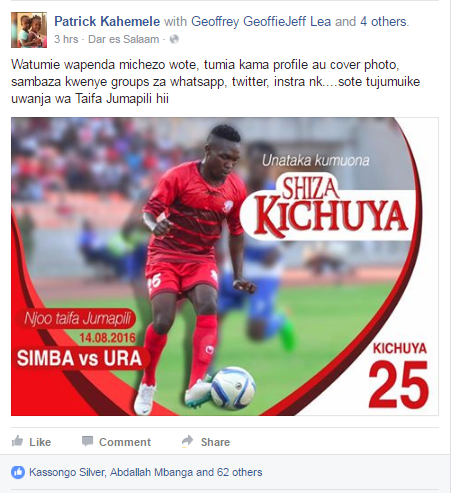Click the blue like reaction icon
The height and width of the screenshot is (493, 451).
click(x=18, y=472)
